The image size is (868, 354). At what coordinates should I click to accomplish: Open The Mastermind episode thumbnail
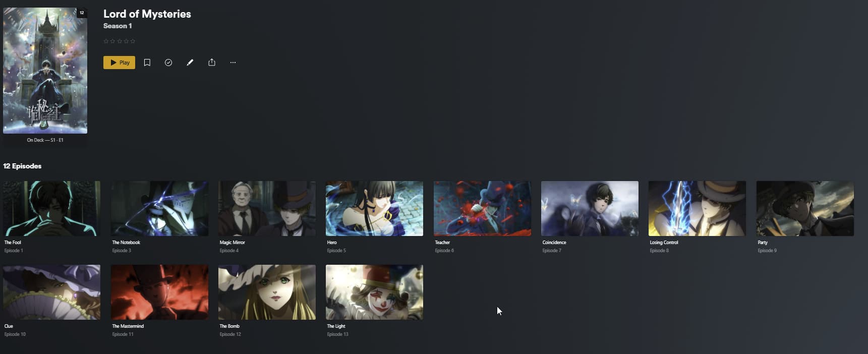[159, 292]
